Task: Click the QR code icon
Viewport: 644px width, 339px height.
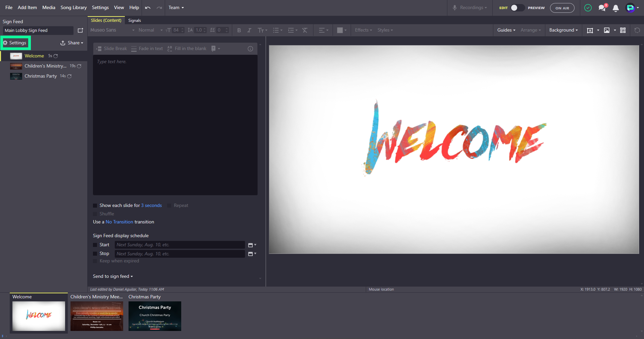Action: point(623,30)
